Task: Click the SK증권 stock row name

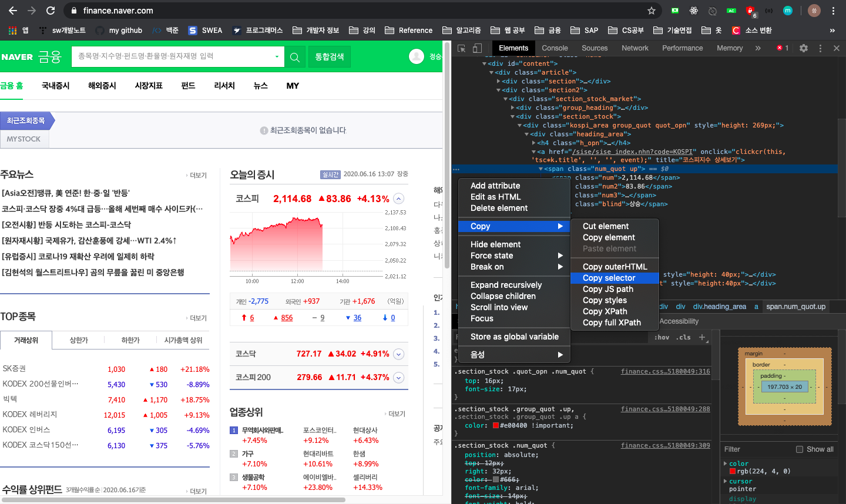Action: tap(14, 369)
